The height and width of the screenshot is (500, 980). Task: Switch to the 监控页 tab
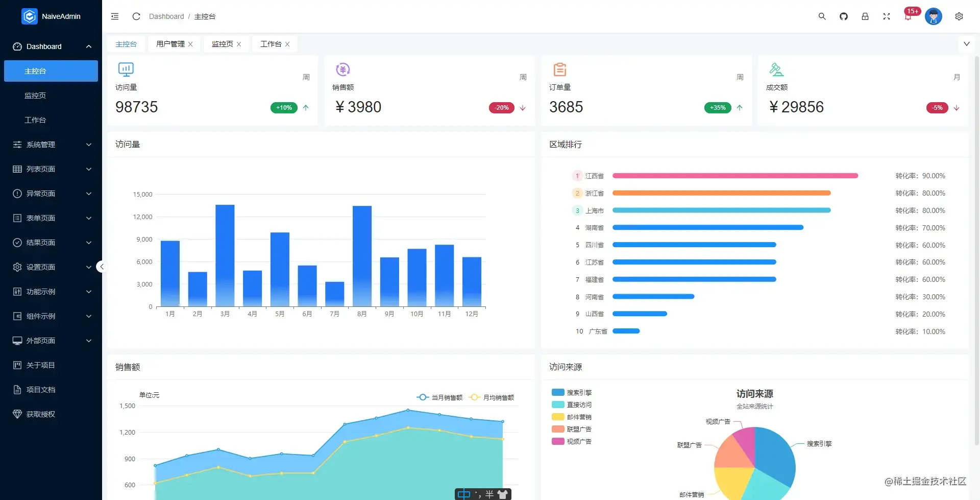coord(223,44)
